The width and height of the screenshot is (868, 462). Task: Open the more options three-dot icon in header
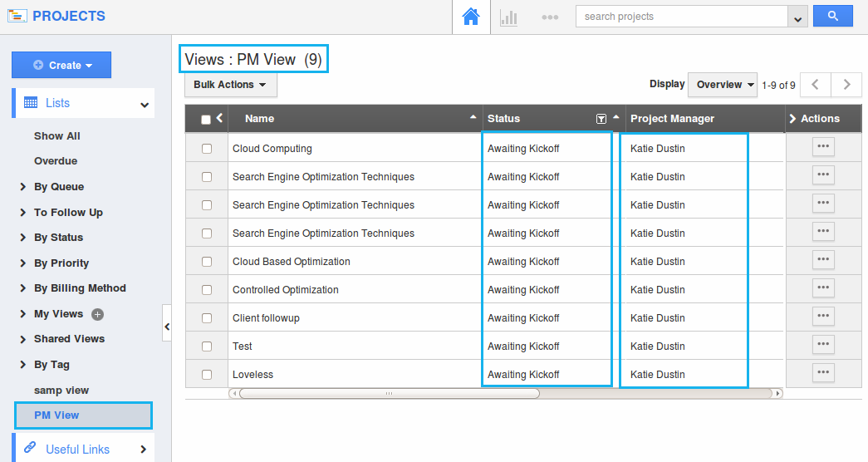click(x=550, y=17)
